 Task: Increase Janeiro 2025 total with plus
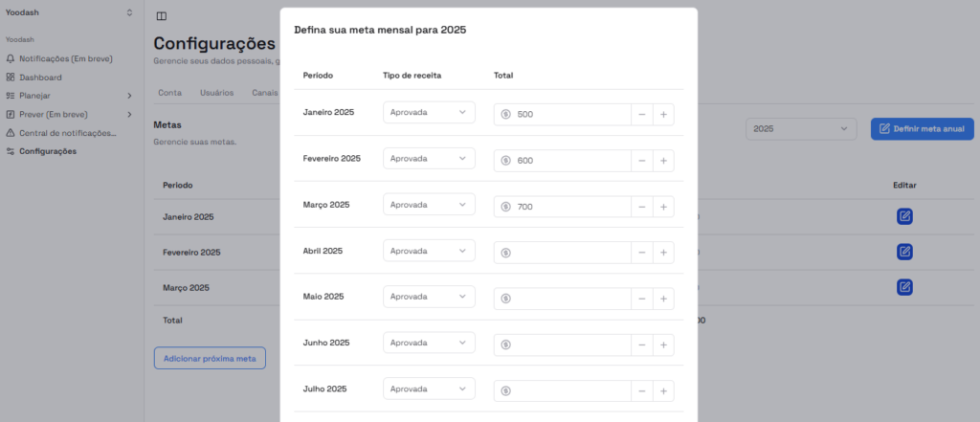pyautogui.click(x=663, y=115)
